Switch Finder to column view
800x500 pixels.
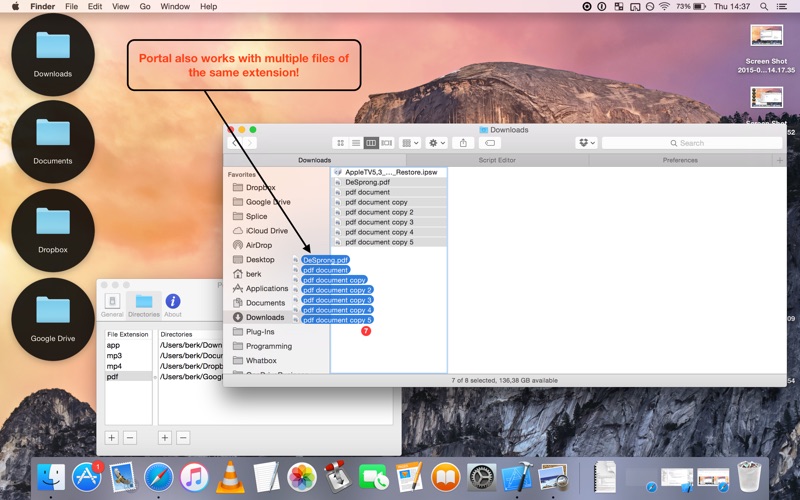click(371, 143)
